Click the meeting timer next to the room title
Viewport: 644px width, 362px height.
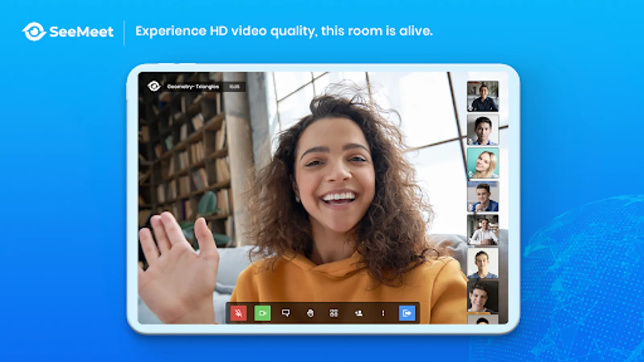(x=234, y=86)
